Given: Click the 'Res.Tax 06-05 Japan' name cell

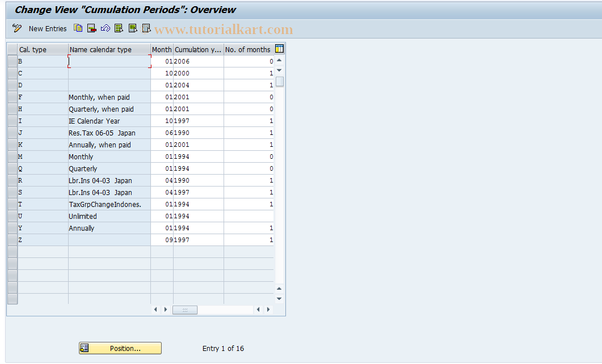Looking at the screenshot, I should (x=110, y=133).
